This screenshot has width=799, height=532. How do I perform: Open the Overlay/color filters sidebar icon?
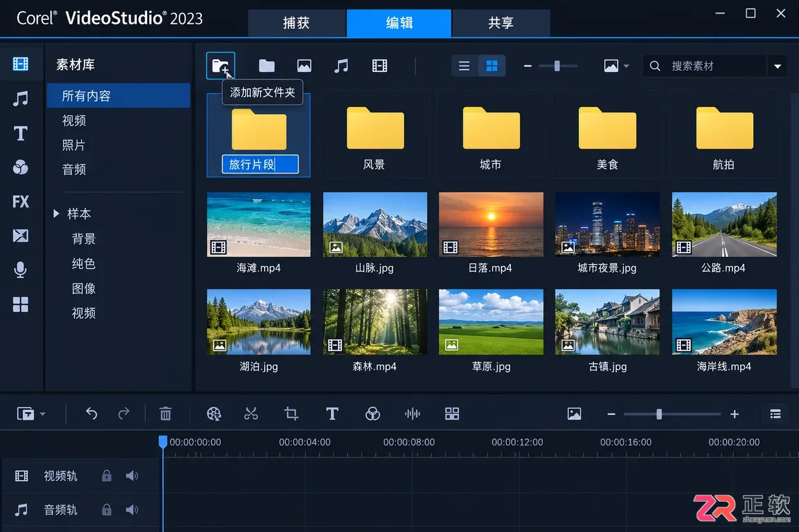click(21, 168)
